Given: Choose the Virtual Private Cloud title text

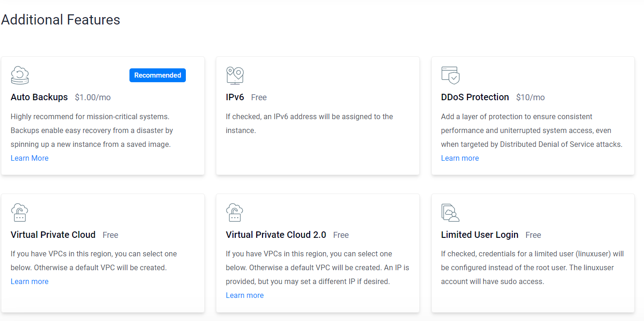Looking at the screenshot, I should (53, 235).
